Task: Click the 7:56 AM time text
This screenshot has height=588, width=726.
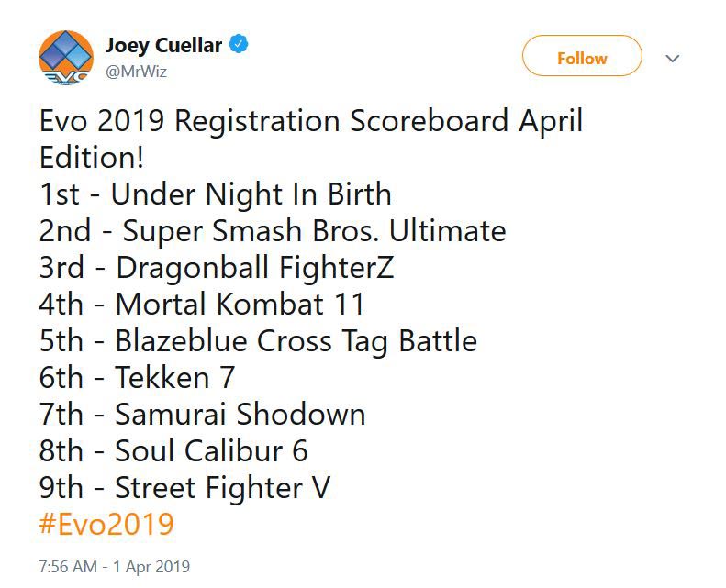Action: click(x=68, y=567)
